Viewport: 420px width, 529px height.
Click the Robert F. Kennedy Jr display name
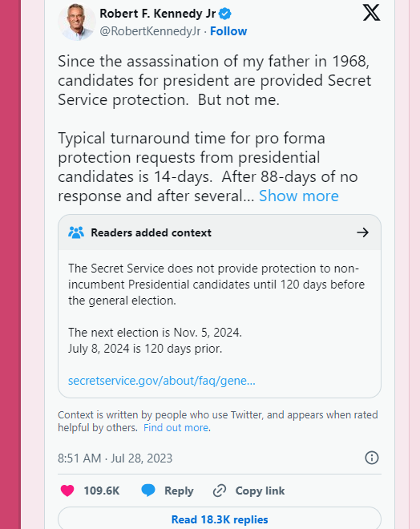coord(158,14)
